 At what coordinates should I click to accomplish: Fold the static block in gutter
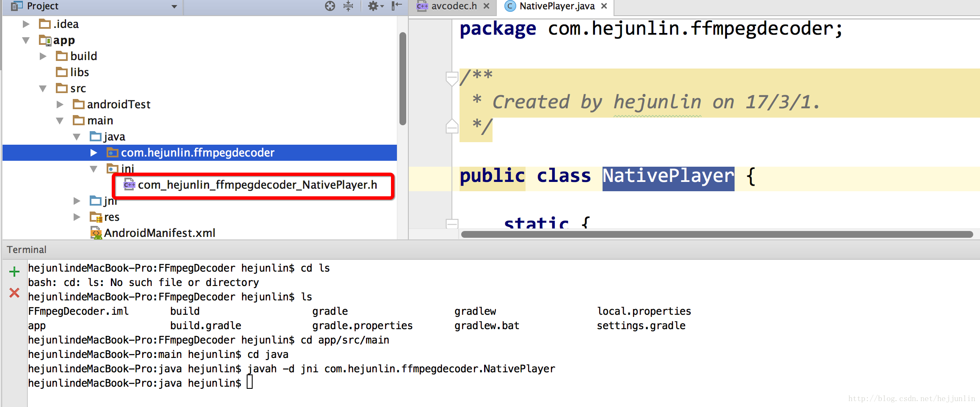pos(452,223)
